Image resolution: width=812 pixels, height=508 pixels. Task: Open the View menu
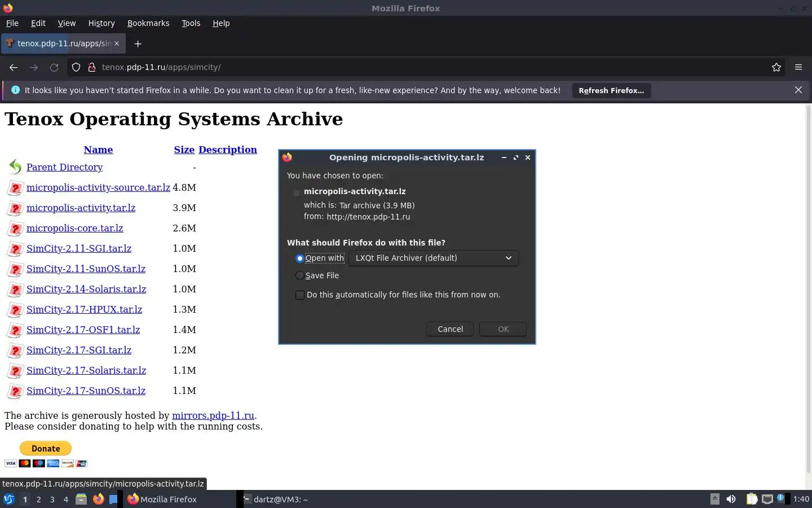point(67,23)
